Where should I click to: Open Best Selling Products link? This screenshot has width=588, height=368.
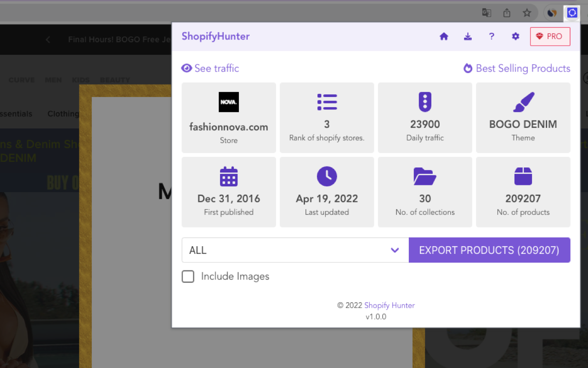517,69
